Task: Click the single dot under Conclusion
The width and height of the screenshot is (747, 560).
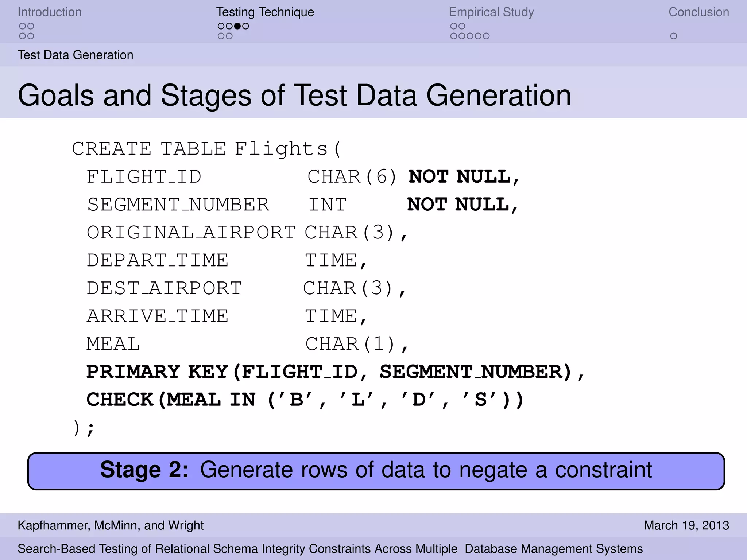Action: [x=674, y=36]
